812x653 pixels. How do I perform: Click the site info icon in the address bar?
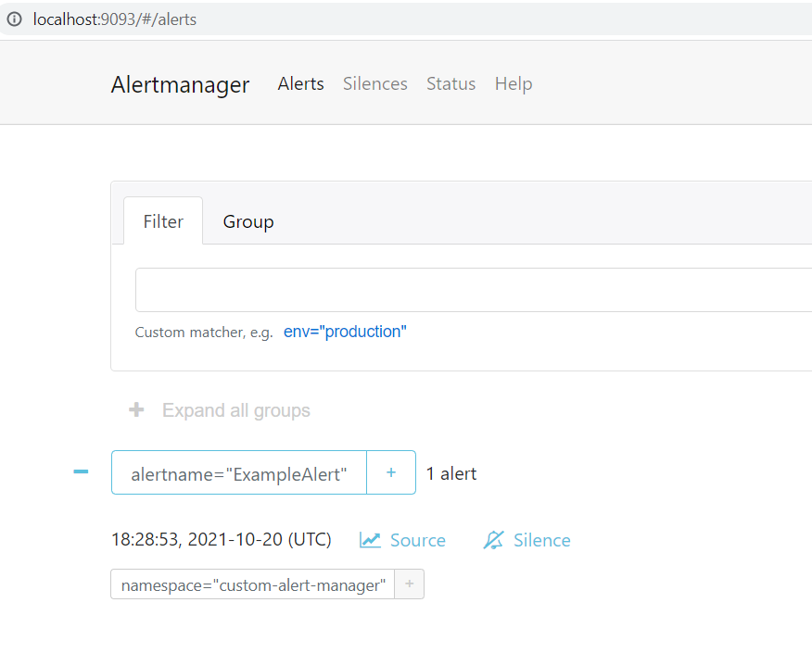click(x=14, y=19)
